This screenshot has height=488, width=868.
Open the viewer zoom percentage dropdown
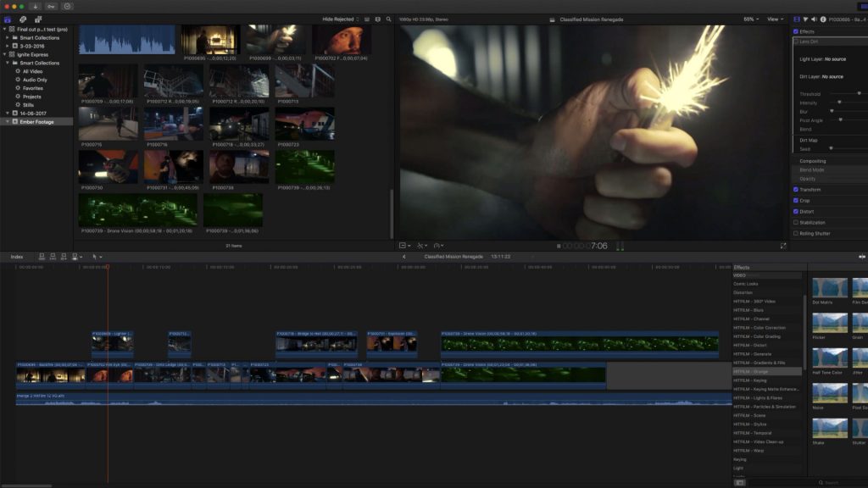[x=750, y=19]
